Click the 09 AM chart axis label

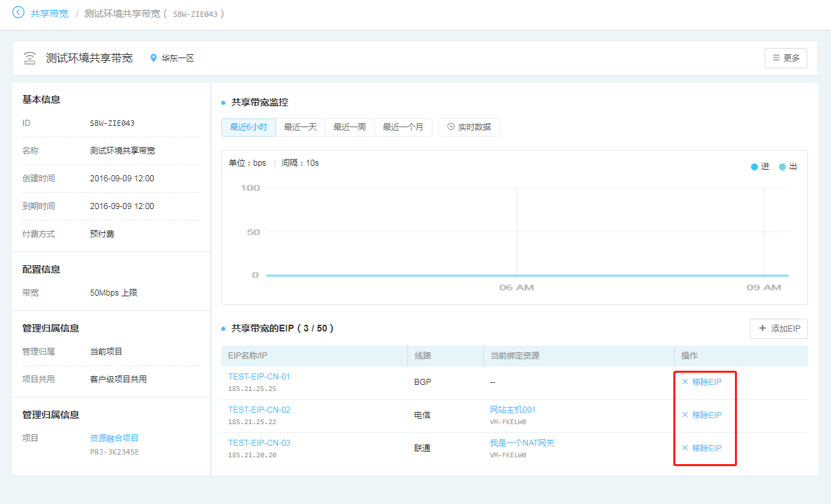764,288
